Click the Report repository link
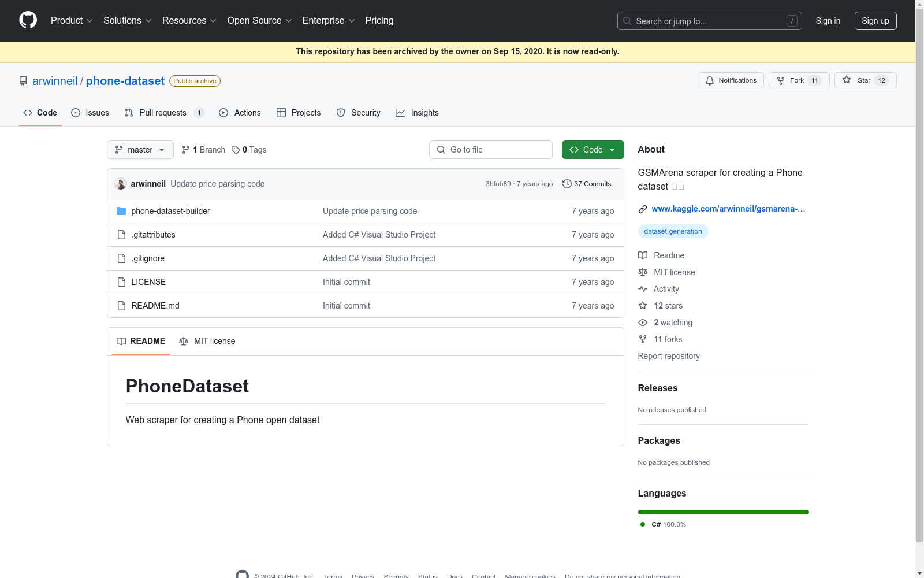924x578 pixels. 669,356
